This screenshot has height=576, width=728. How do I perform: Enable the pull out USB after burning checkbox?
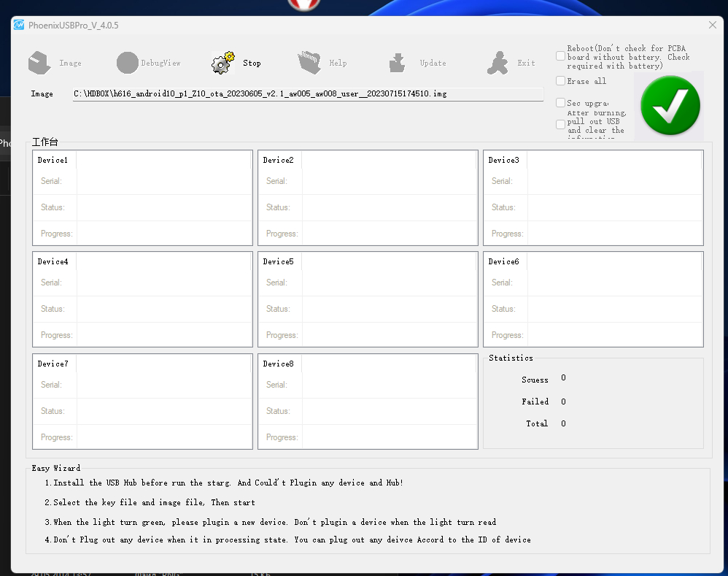click(560, 124)
